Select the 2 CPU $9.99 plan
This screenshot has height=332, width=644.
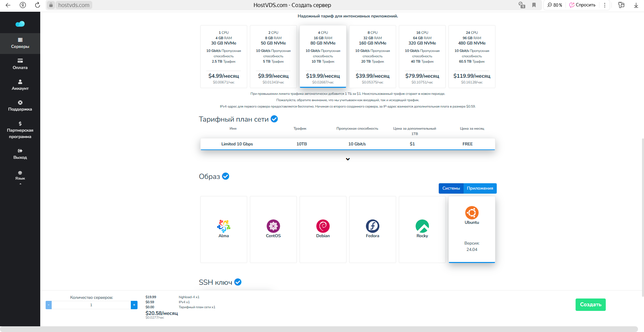[273, 57]
